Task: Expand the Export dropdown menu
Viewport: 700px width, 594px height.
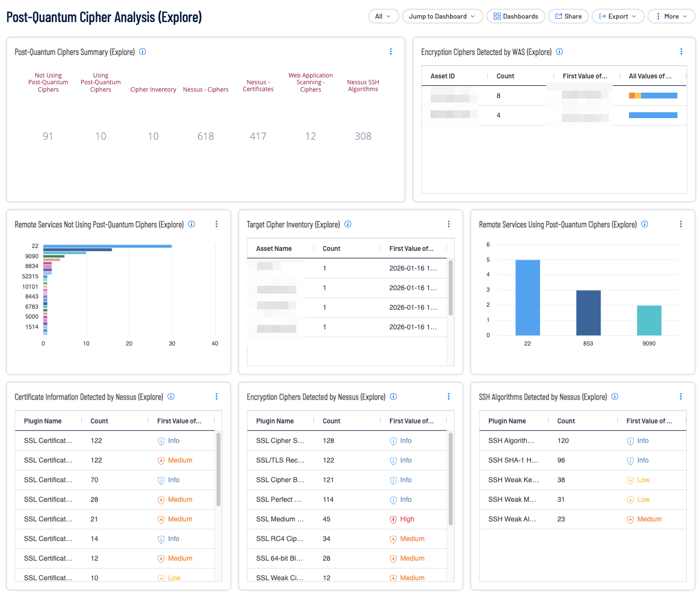Action: [x=617, y=16]
